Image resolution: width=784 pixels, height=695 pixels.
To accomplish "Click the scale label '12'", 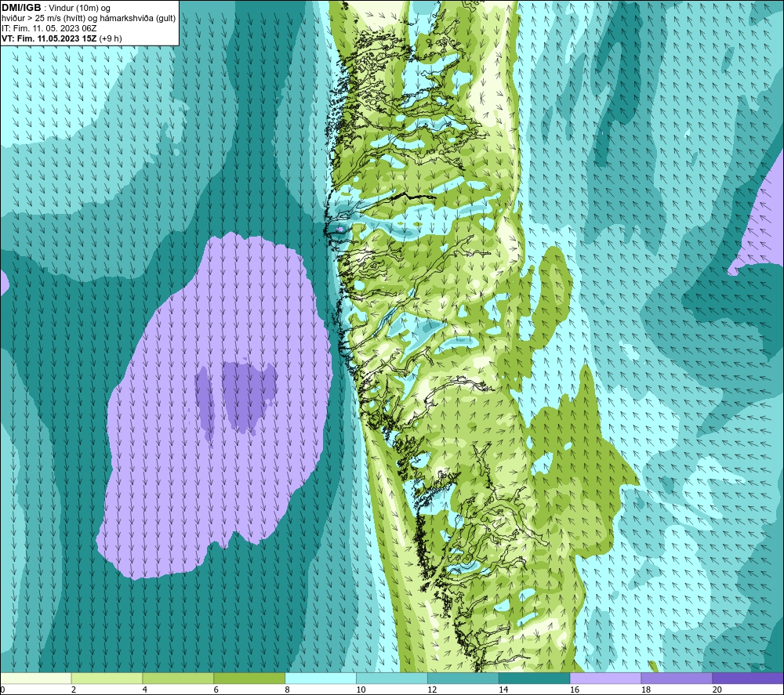I will click(x=433, y=690).
